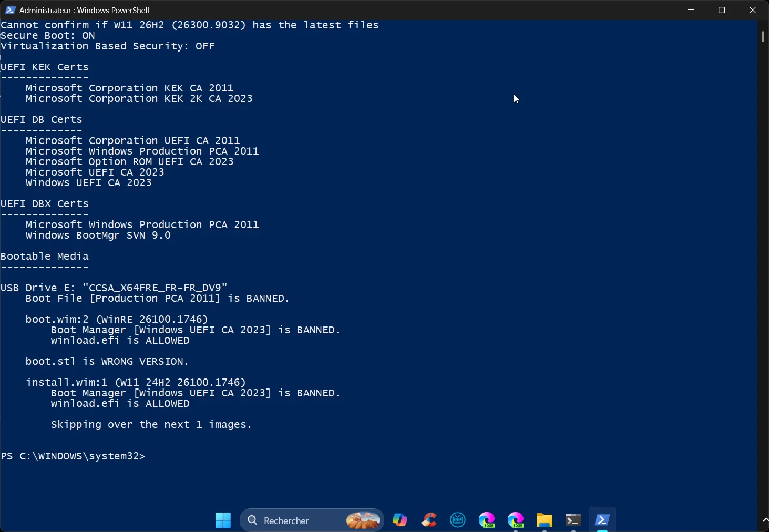Click the 'Windows UEFI CA 2023' cert line

click(x=89, y=183)
